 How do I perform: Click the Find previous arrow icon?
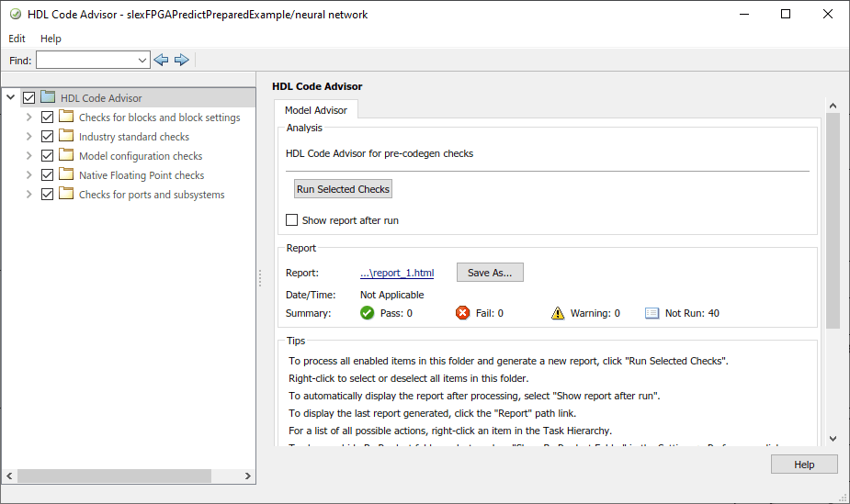pyautogui.click(x=162, y=60)
